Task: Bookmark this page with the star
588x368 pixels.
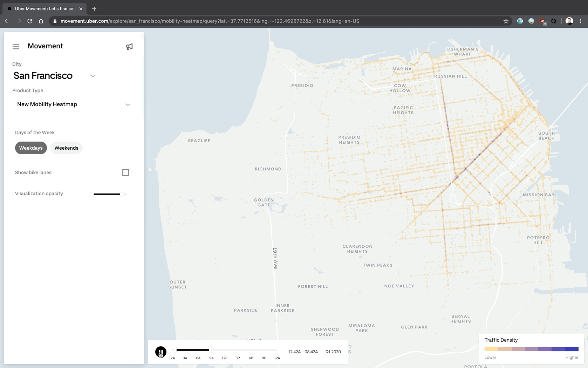Action: click(506, 21)
